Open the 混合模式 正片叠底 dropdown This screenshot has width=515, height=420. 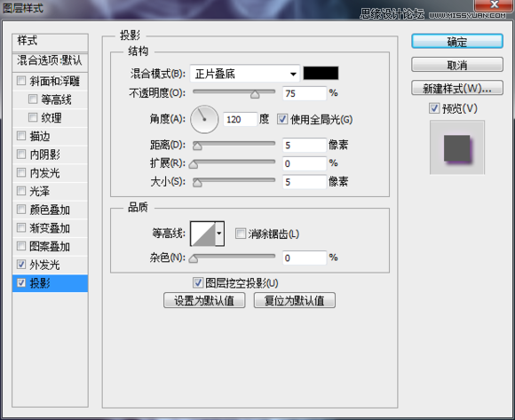pos(245,74)
